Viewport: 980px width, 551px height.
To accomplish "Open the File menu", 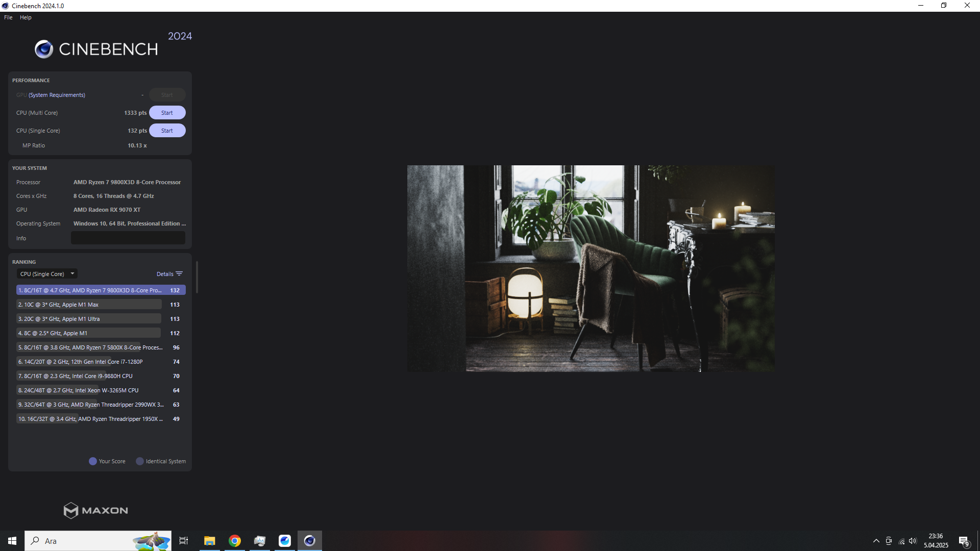I will coord(8,17).
